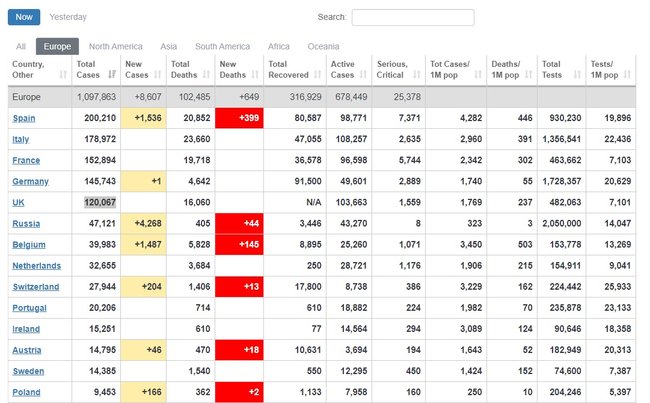Click Russia's +4,268 new cases cell
This screenshot has width=650, height=403.
(x=143, y=223)
